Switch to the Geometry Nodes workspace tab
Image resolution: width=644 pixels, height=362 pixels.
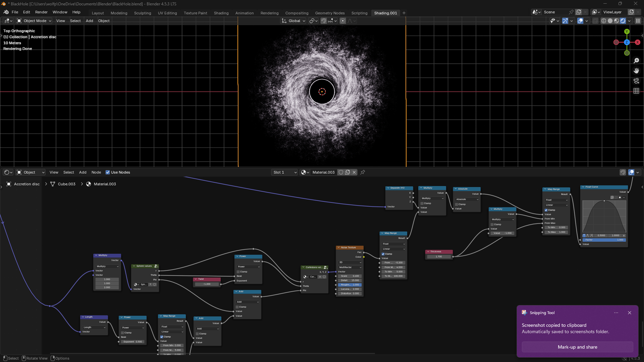[330, 13]
